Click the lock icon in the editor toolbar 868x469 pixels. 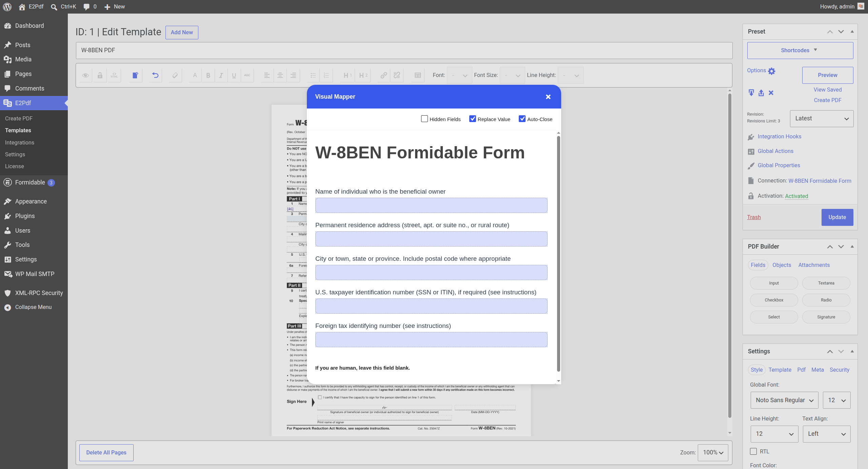[x=100, y=75]
